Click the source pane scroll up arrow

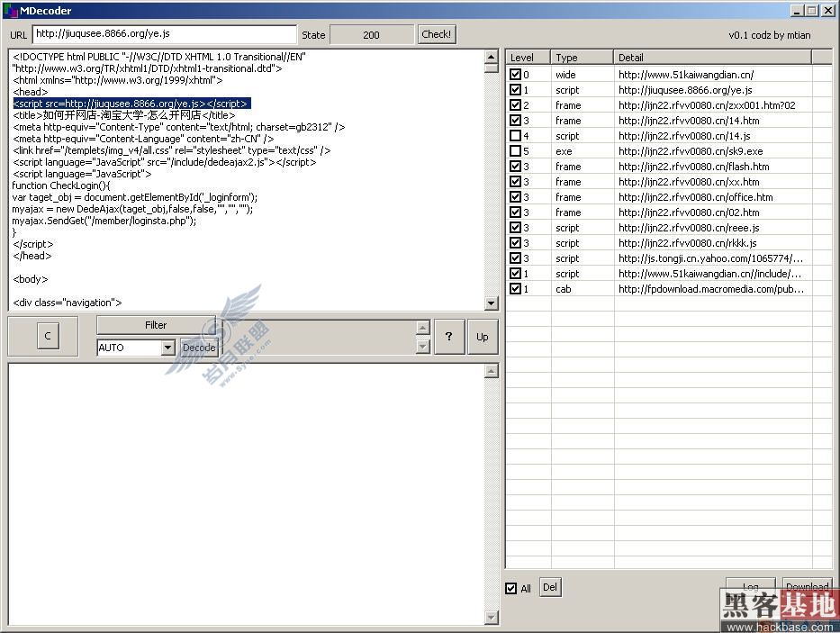pos(492,57)
